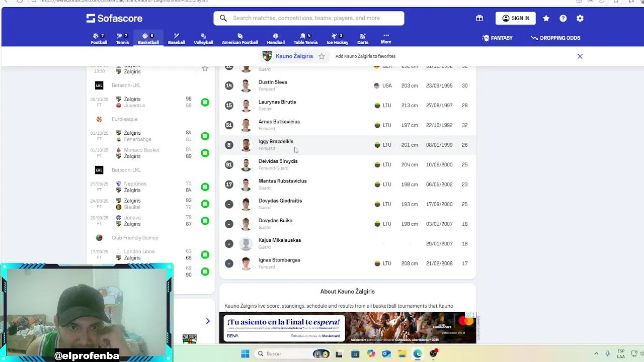This screenshot has height=362, width=644.
Task: Expand the More sports menu
Action: click(x=386, y=39)
